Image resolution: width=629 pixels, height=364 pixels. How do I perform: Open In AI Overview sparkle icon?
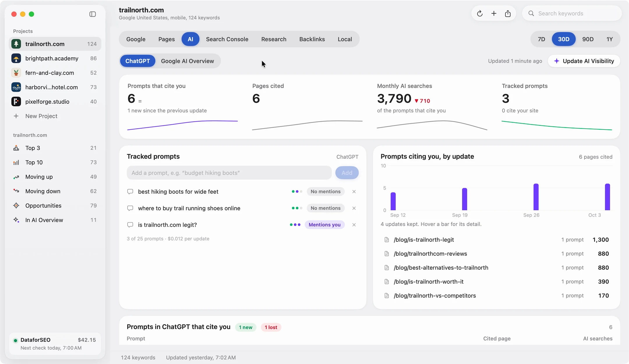16,220
